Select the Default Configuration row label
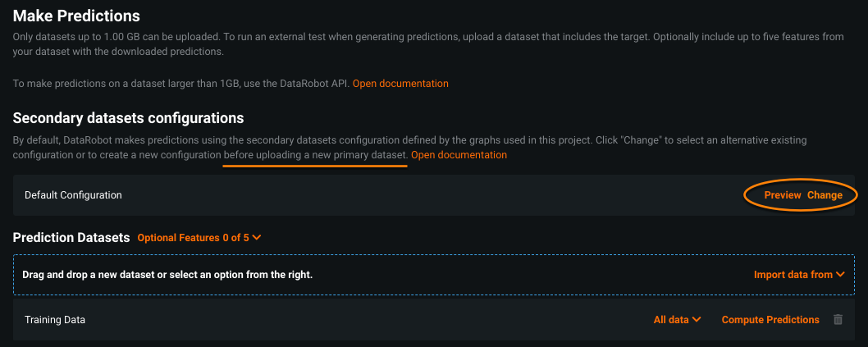Screen dimensions: 868x347 73,195
